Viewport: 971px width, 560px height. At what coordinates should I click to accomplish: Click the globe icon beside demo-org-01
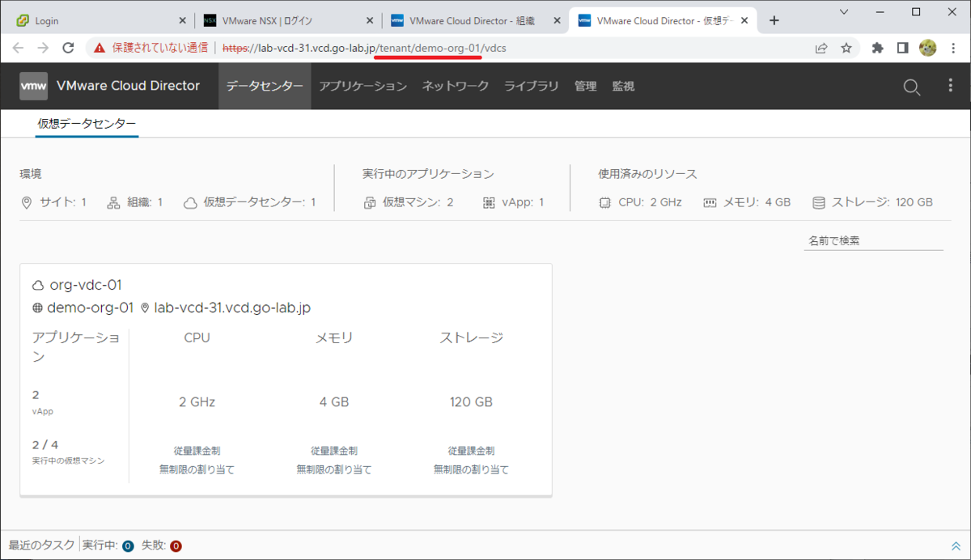click(x=37, y=308)
